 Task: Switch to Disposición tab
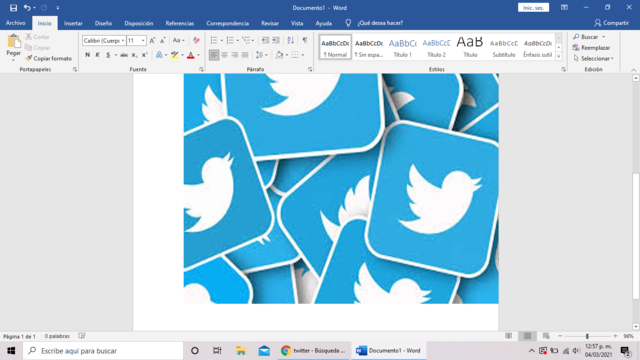pyautogui.click(x=139, y=23)
